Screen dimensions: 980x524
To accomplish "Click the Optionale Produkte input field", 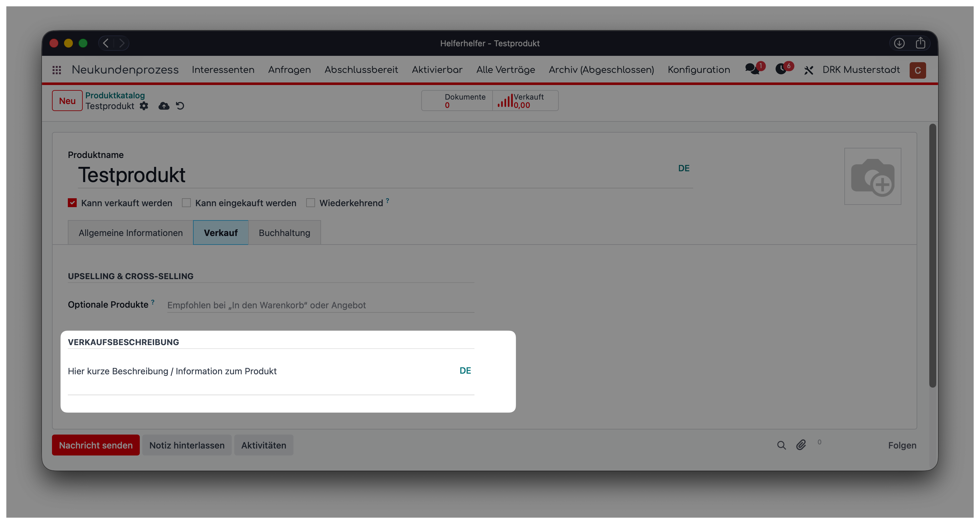I will coord(321,305).
